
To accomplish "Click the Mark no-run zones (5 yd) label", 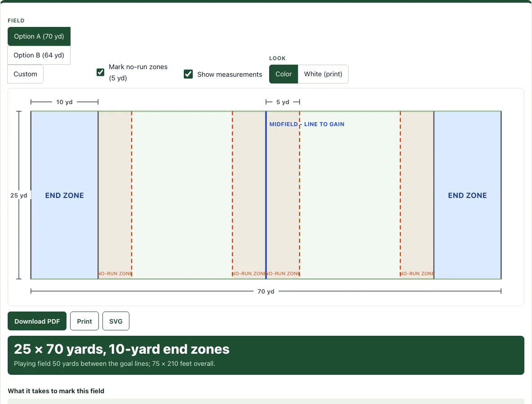I will tap(138, 72).
